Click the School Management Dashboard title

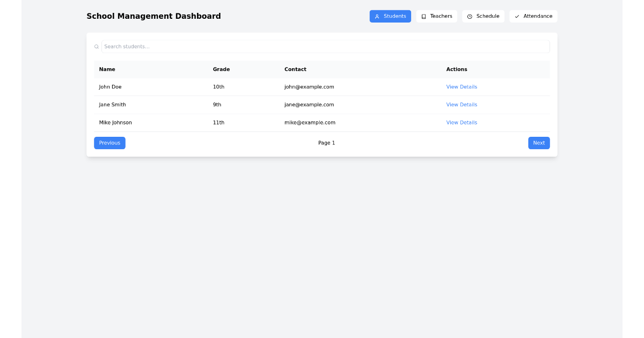click(x=153, y=16)
